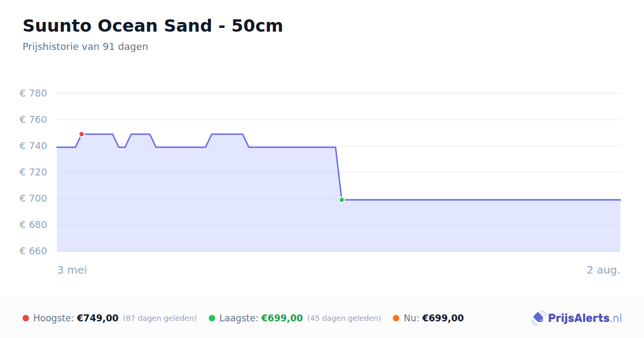The width and height of the screenshot is (644, 338).
Task: Select the Laagste €699,00 price value
Action: pyautogui.click(x=282, y=318)
